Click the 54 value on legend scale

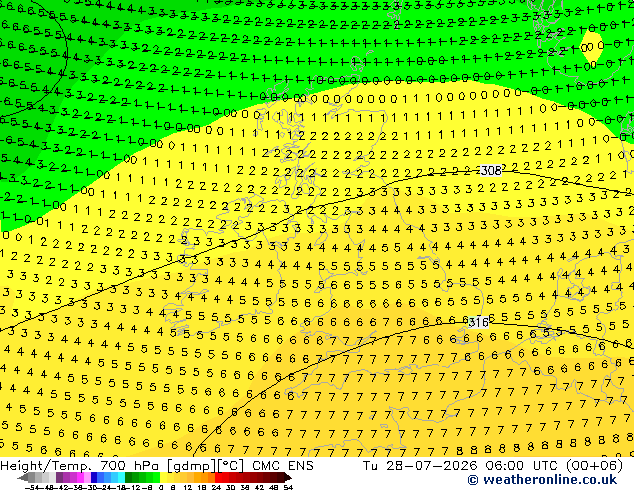coord(288,488)
